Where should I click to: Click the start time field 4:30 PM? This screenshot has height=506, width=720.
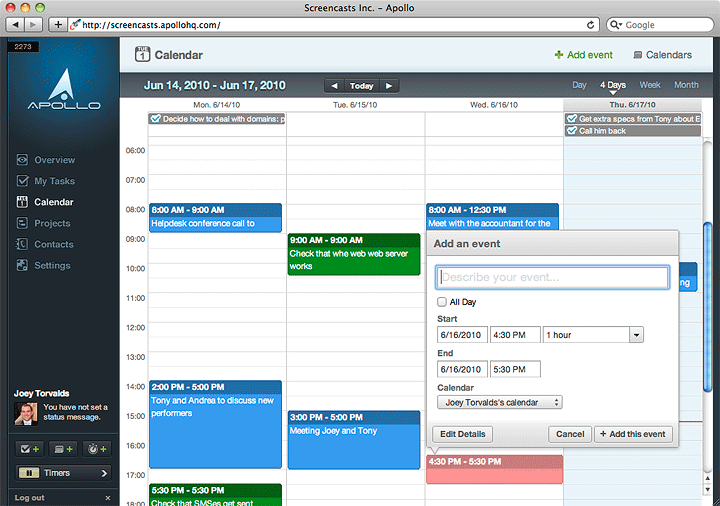(x=515, y=335)
